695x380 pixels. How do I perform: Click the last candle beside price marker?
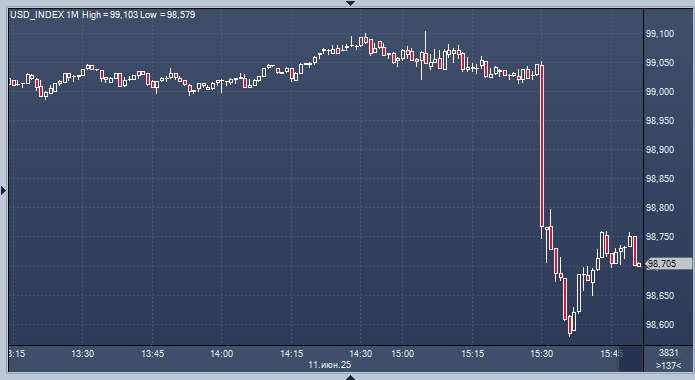point(639,265)
